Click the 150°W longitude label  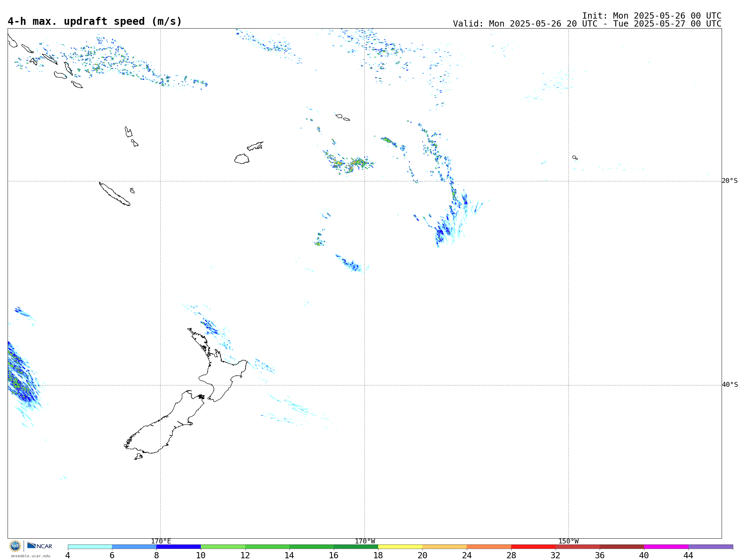click(x=568, y=541)
